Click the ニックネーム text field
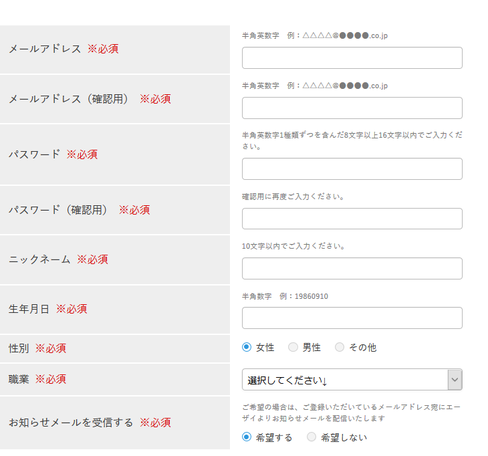 [x=352, y=268]
